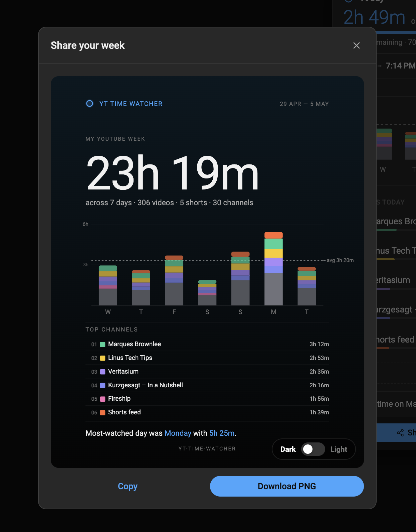Click the avg 3h 20m label
Viewport: 416px width, 532px height.
point(340,260)
